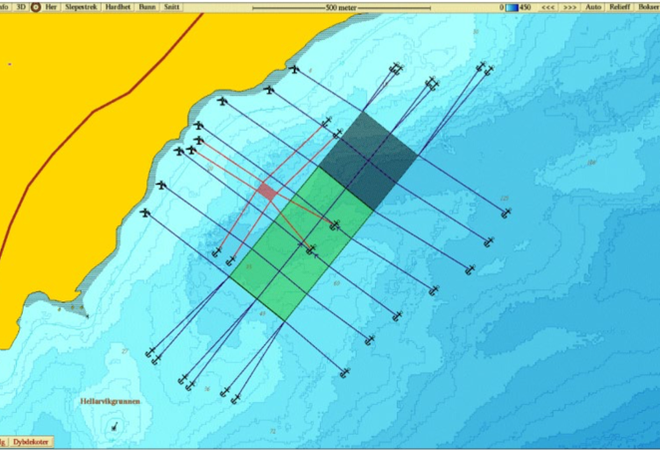Screen dimensions: 660x450
Task: Open the Slepestrek tab
Action: [80, 6]
